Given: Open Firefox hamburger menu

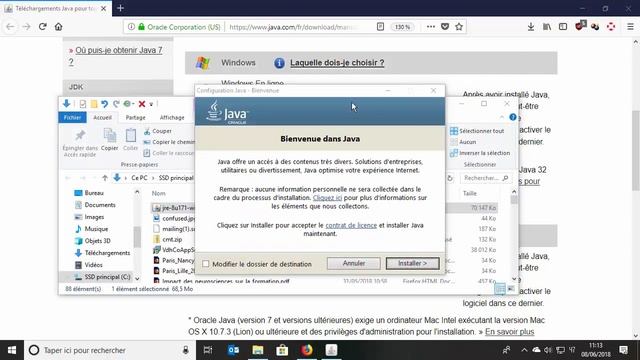Looking at the screenshot, I should click(x=630, y=27).
